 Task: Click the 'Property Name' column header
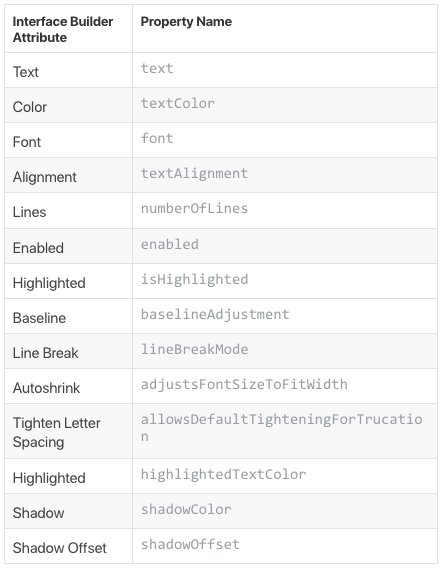pos(186,22)
